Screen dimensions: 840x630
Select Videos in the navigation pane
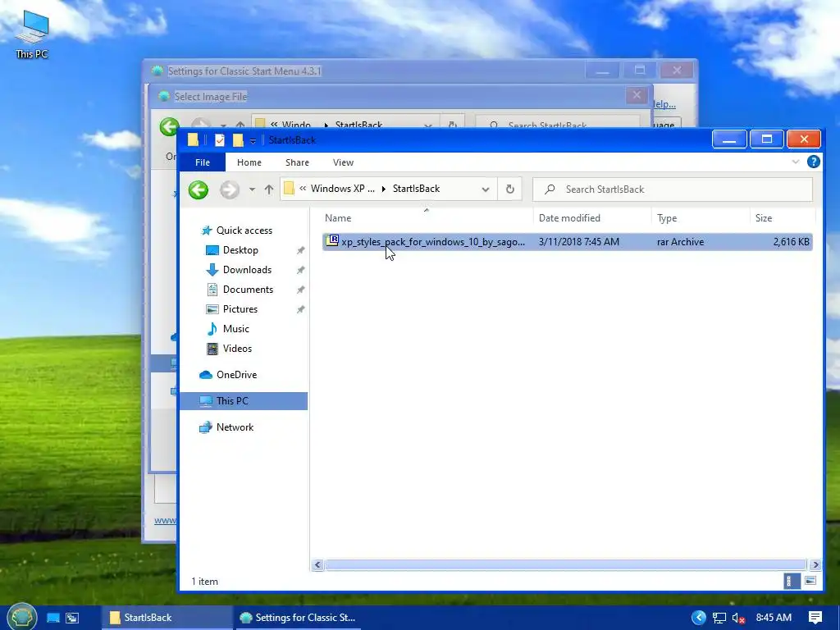tap(237, 349)
